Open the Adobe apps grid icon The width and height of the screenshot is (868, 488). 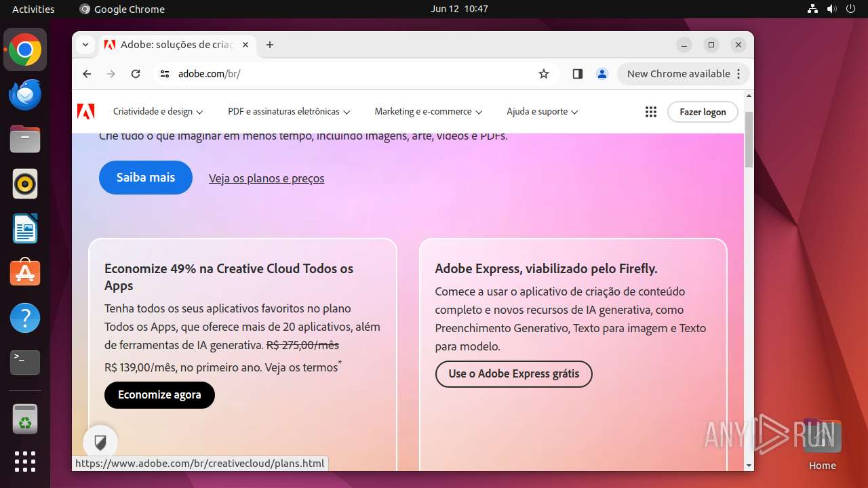tap(651, 112)
